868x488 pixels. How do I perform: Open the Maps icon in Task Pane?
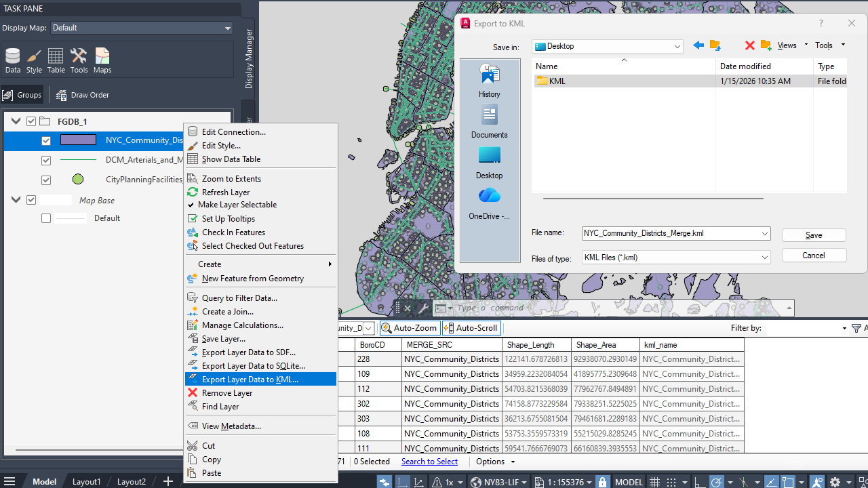click(x=102, y=60)
